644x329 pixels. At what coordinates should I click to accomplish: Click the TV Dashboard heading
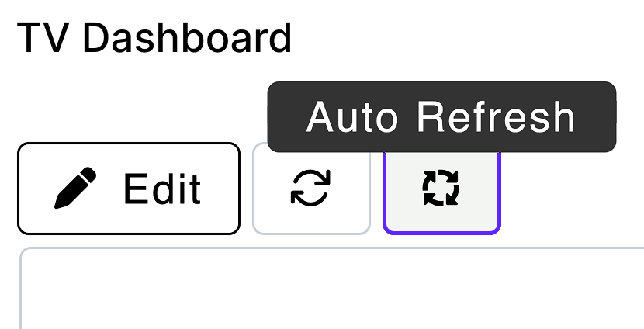point(154,37)
